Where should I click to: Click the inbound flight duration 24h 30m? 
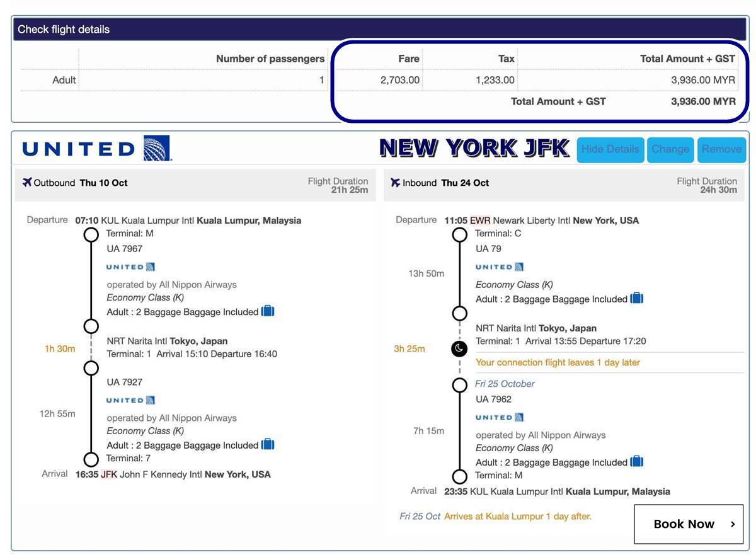(719, 190)
